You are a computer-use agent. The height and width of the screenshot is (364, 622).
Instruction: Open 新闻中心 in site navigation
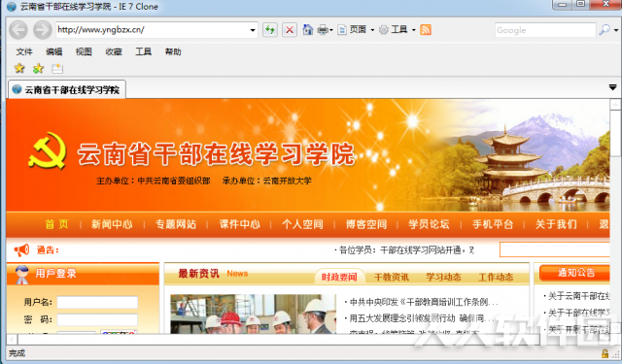tap(112, 224)
